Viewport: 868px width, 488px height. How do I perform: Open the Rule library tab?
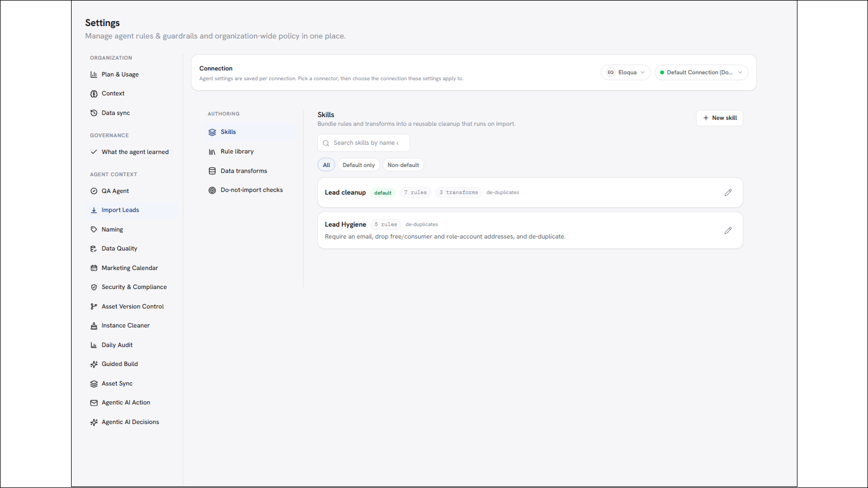coord(249,152)
